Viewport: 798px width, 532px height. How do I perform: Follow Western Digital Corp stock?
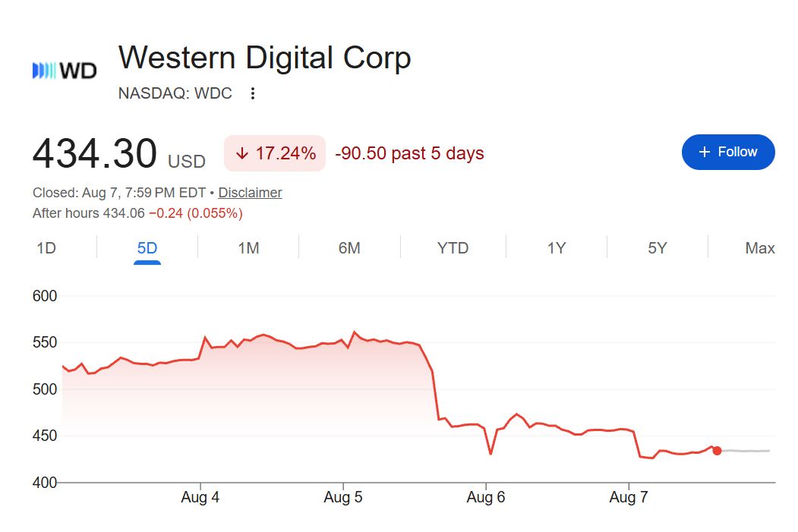(728, 152)
